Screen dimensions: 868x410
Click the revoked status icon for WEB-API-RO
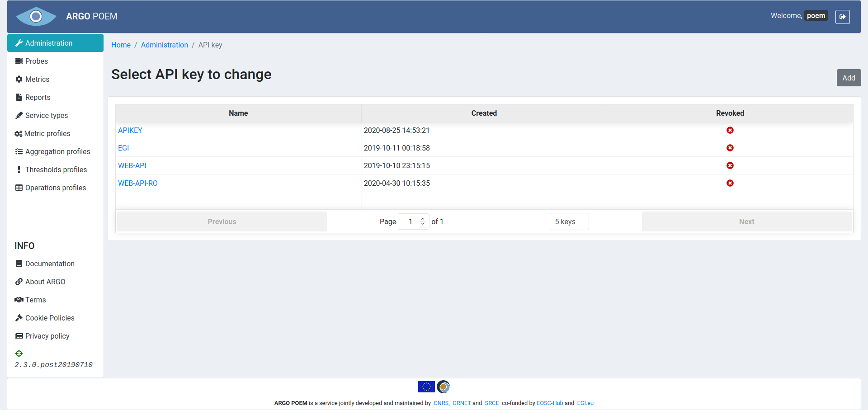coord(730,183)
